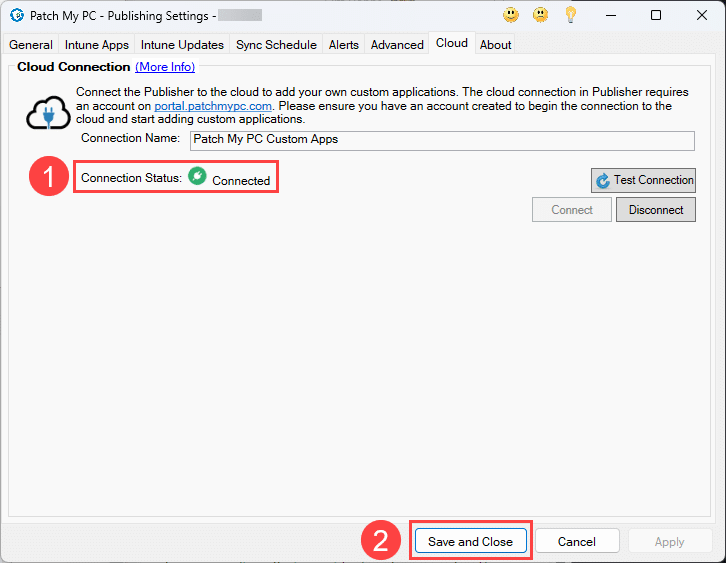View the About tab
The width and height of the screenshot is (726, 563).
[x=495, y=45]
